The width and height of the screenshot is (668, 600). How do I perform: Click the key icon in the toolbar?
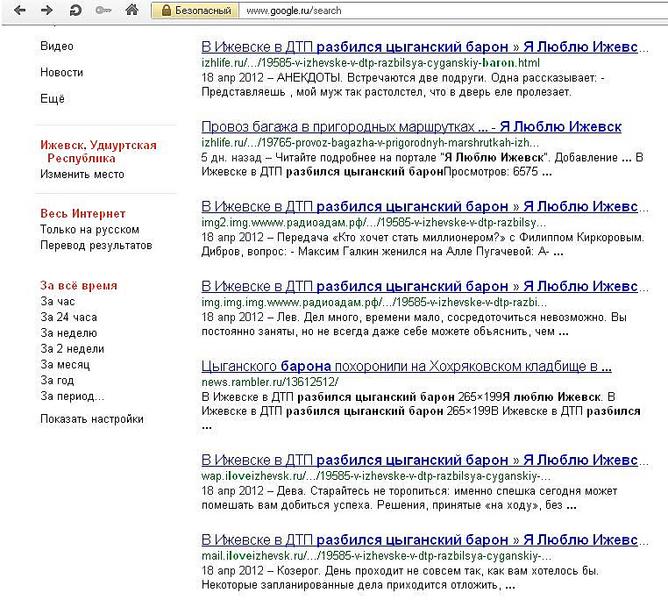coord(103,10)
